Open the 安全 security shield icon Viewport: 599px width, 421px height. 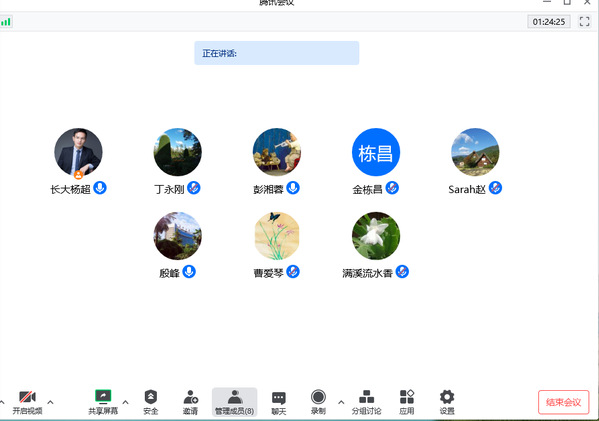point(151,402)
